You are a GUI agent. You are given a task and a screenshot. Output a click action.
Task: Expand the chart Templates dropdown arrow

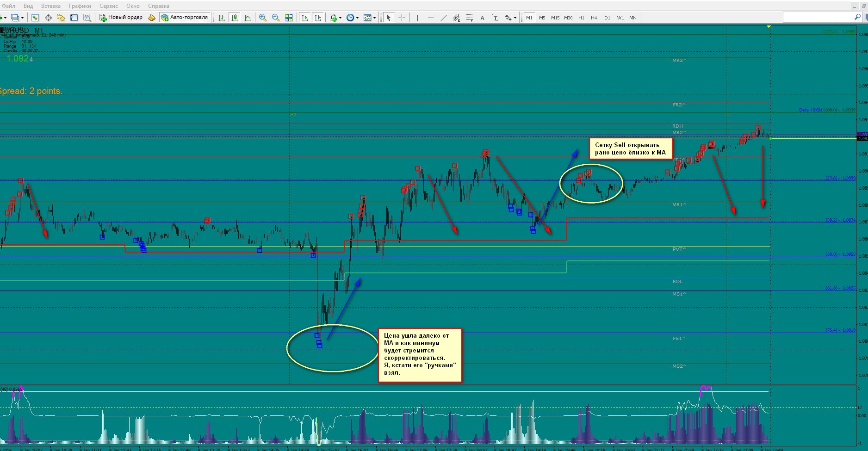pos(375,18)
